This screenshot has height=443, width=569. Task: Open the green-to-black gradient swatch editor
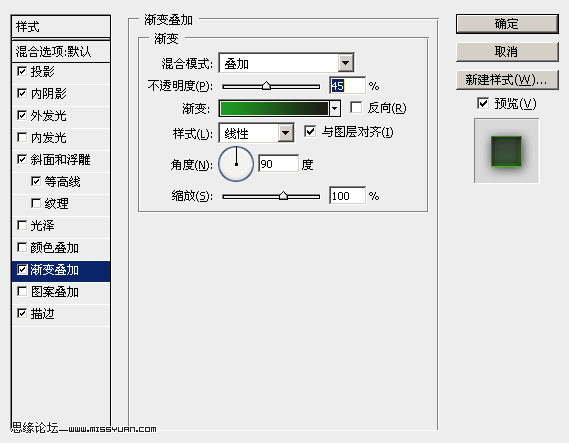pos(274,108)
